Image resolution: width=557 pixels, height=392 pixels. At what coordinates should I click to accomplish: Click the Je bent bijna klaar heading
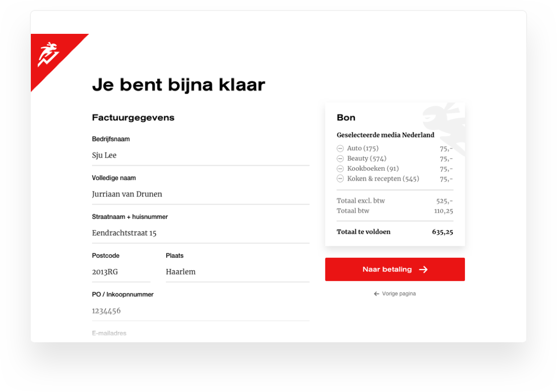(179, 85)
